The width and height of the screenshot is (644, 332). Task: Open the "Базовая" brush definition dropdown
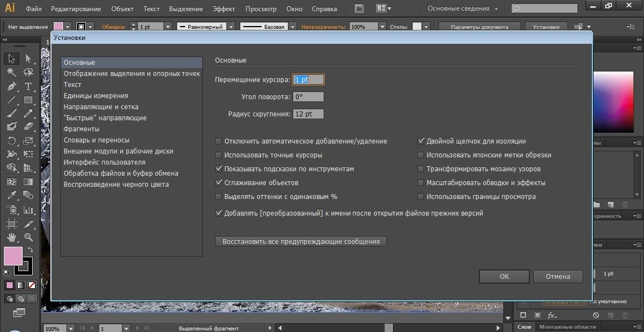(292, 27)
